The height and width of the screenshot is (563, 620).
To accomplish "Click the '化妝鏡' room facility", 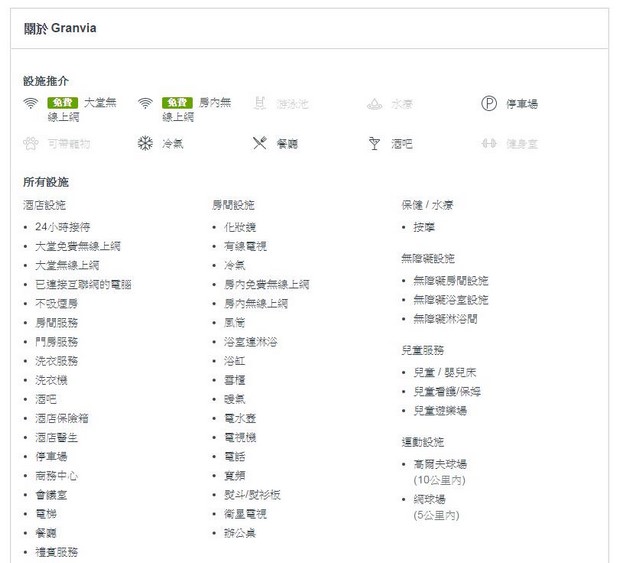I will click(x=240, y=227).
